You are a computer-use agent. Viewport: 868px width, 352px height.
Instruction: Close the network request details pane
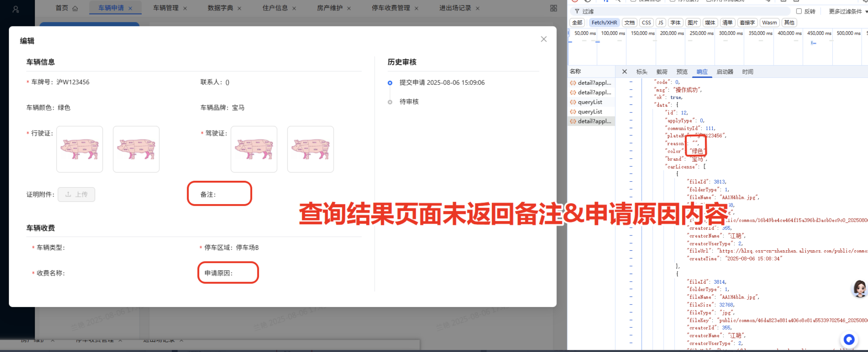pyautogui.click(x=624, y=72)
